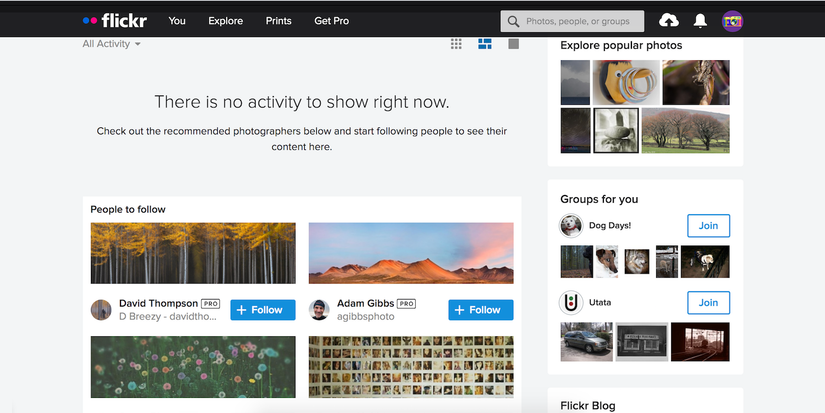825x413 pixels.
Task: Open the Explore menu
Action: point(225,21)
